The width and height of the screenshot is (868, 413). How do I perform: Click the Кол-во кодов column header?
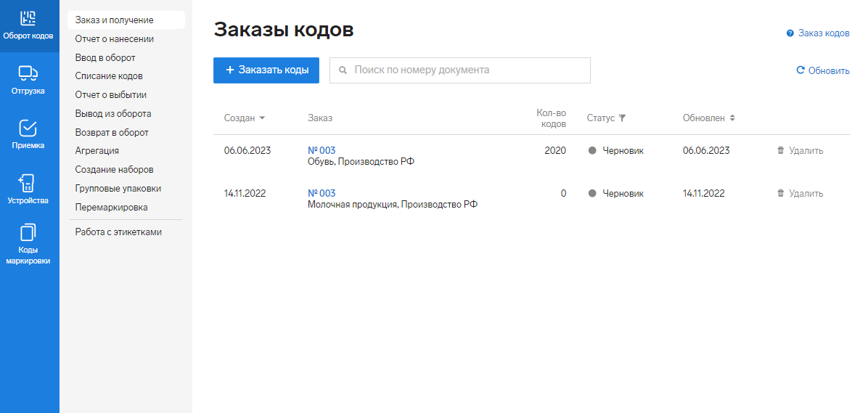pyautogui.click(x=552, y=118)
